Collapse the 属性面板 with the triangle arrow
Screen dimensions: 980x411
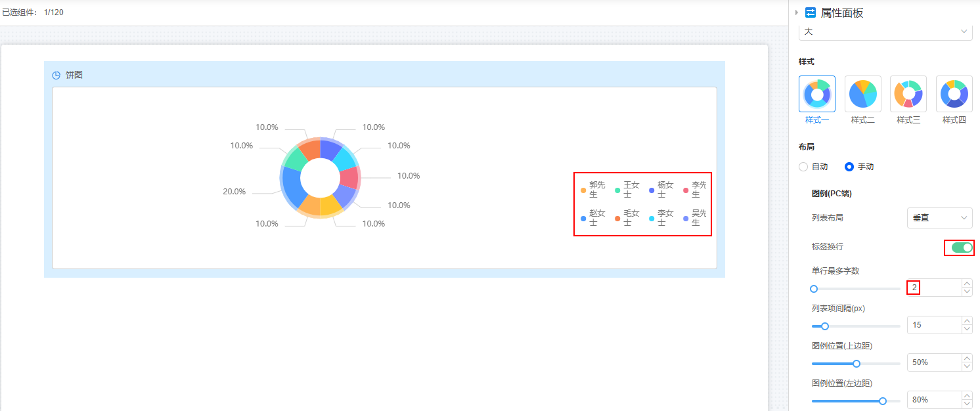tap(797, 12)
